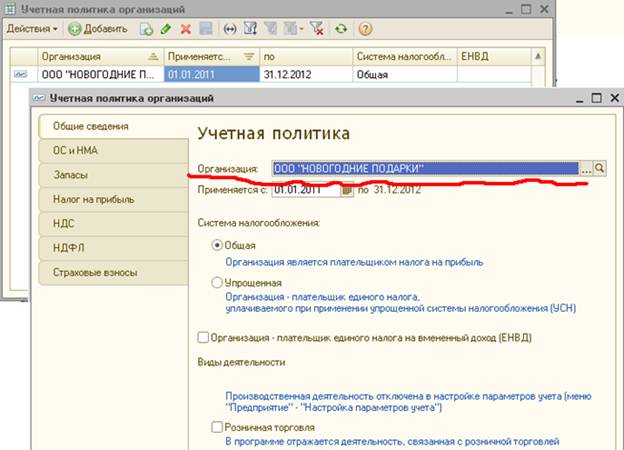The image size is (624, 450).
Task: Select the Общая taxation radio button
Action: 217,245
